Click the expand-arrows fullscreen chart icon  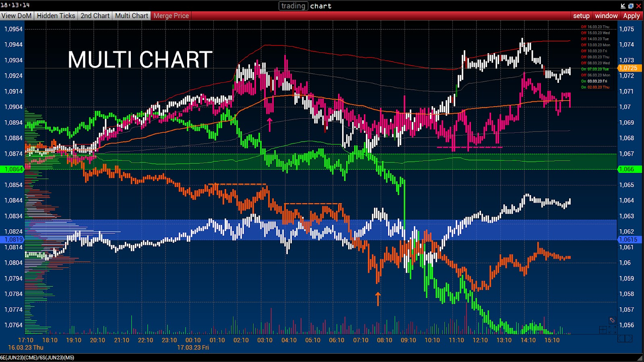pos(612,330)
